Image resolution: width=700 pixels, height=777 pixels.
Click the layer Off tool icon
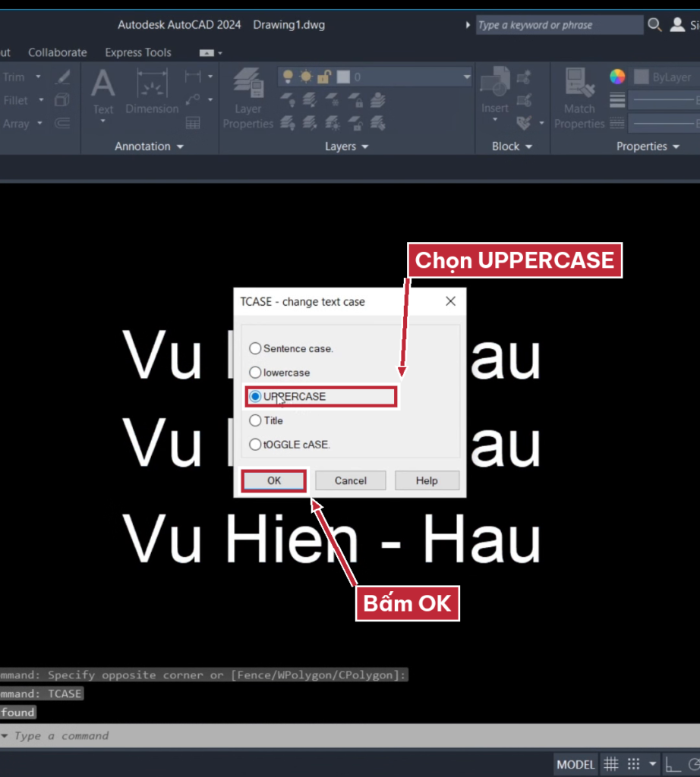pyautogui.click(x=288, y=99)
